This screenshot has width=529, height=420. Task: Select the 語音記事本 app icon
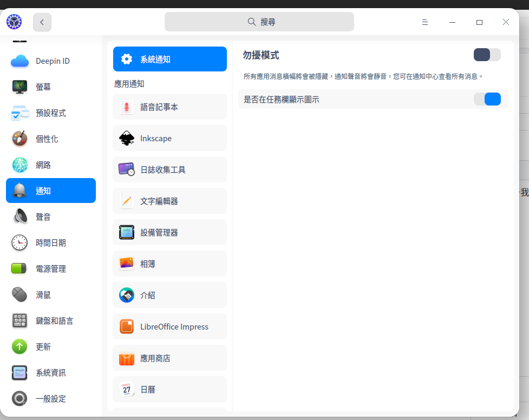point(127,107)
